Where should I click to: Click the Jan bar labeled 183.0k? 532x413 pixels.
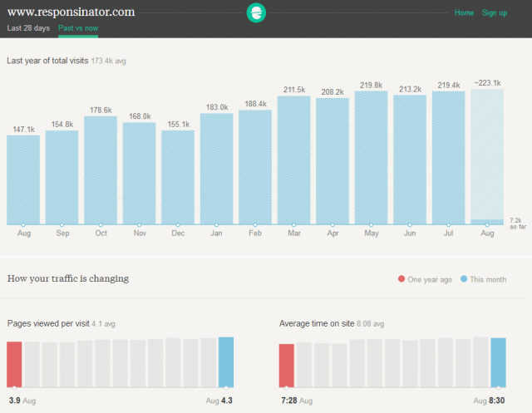pos(216,169)
